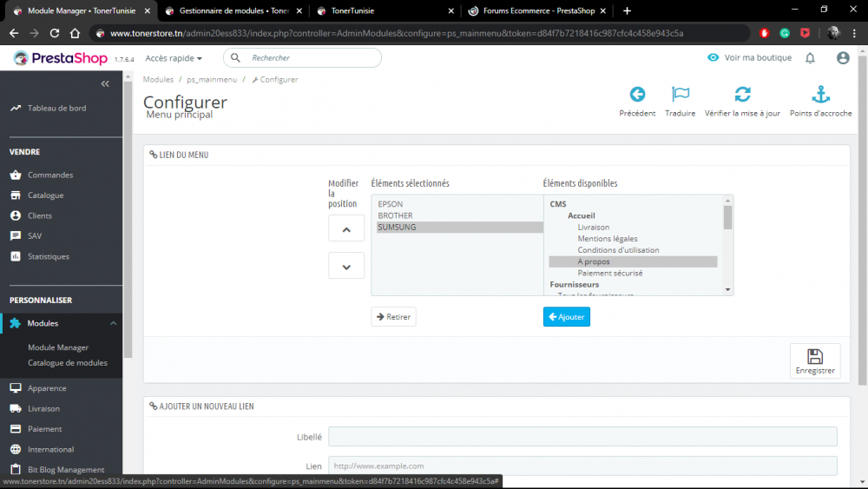Click the Statistiques chart icon
868x489 pixels.
click(16, 256)
